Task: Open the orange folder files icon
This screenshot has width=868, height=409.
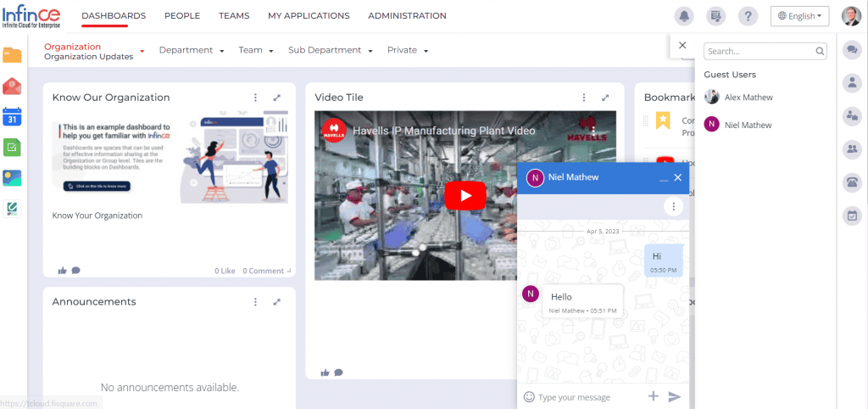Action: (x=12, y=55)
